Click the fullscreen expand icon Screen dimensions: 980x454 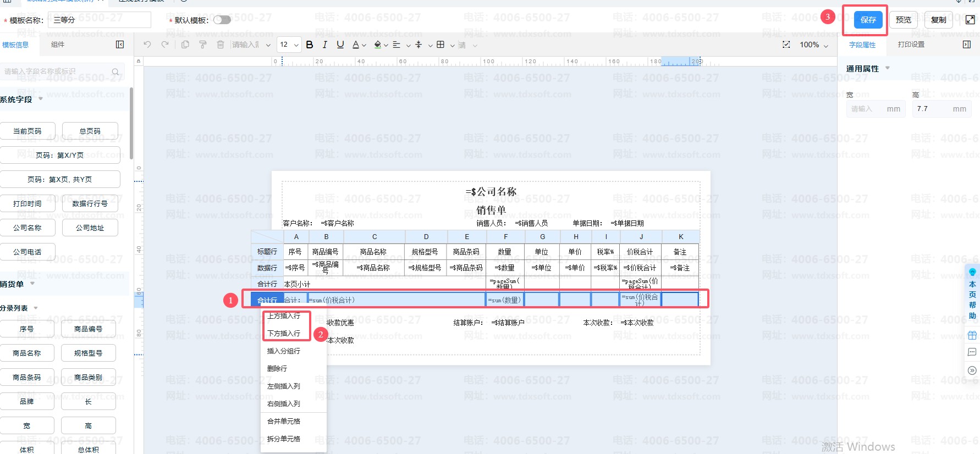point(970,20)
